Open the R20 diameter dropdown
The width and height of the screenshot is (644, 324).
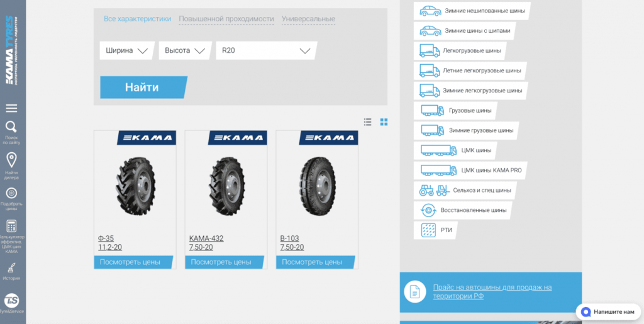click(x=266, y=51)
